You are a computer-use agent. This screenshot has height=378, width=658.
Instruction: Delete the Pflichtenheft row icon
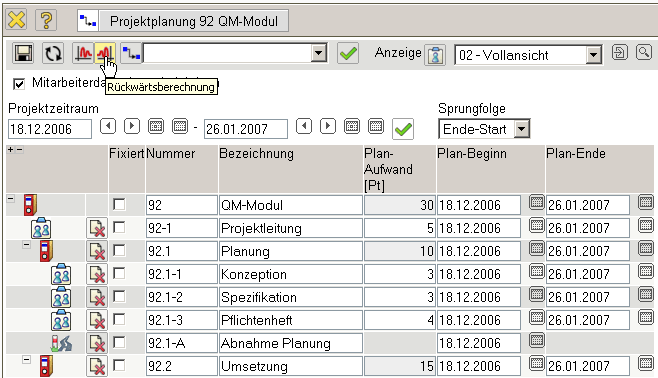click(x=97, y=321)
